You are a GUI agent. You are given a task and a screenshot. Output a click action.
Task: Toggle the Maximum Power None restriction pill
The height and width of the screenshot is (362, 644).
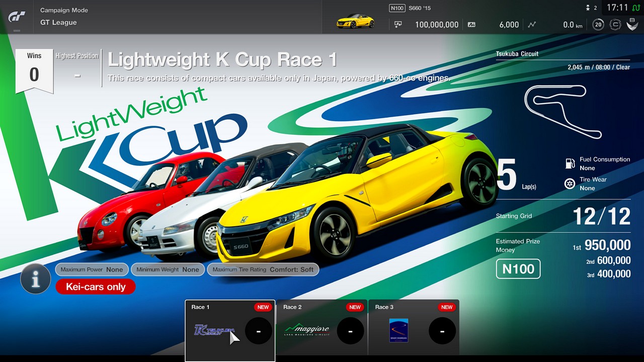92,269
